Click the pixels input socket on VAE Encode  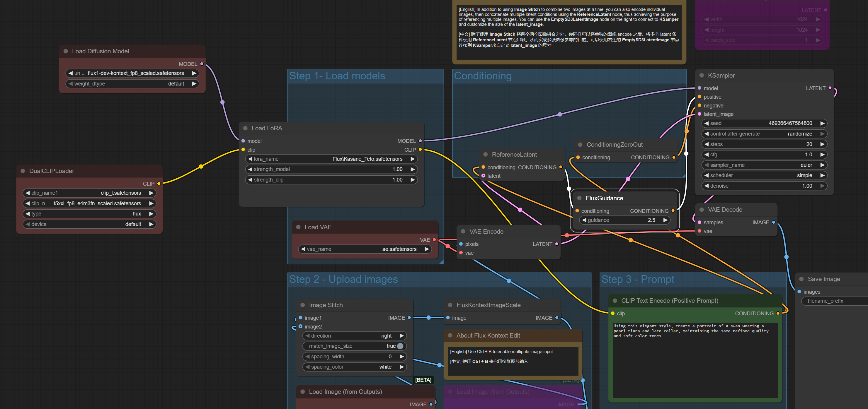pyautogui.click(x=461, y=244)
